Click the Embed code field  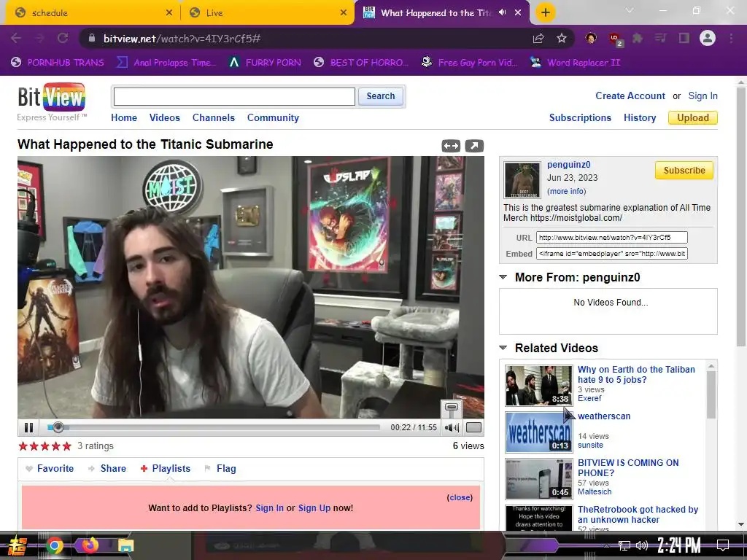click(x=612, y=253)
